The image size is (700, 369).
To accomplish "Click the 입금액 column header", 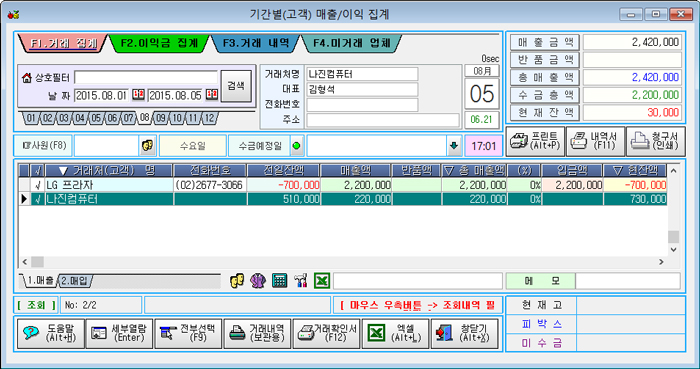I will pos(572,170).
